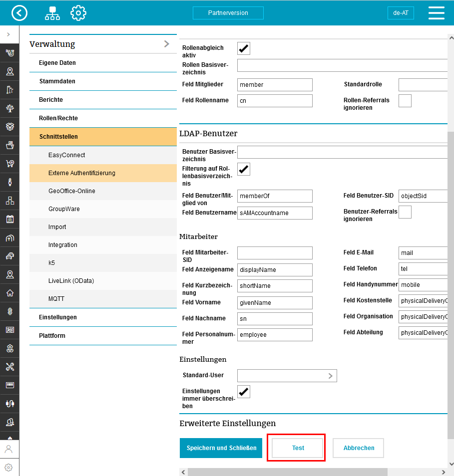Screen dimensions: 454x476
Task: Click the de-AT language button
Action: click(x=401, y=13)
